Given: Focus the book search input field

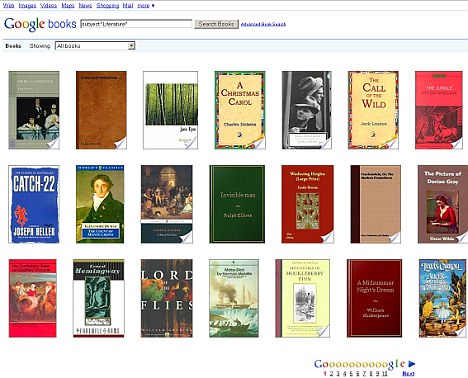Looking at the screenshot, I should [136, 24].
